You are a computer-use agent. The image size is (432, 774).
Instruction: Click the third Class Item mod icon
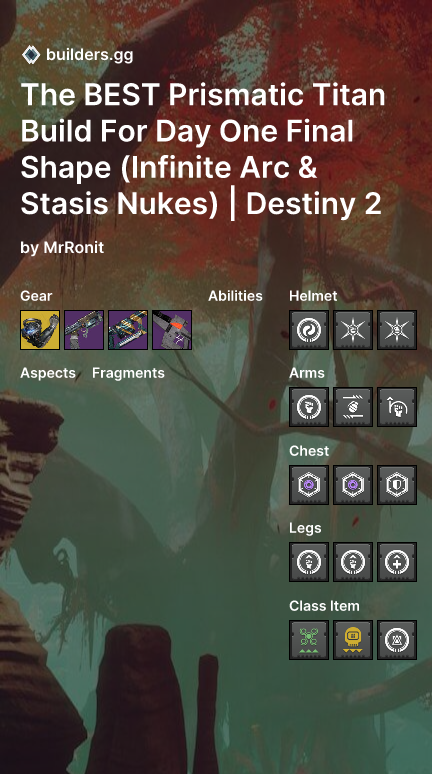point(397,640)
